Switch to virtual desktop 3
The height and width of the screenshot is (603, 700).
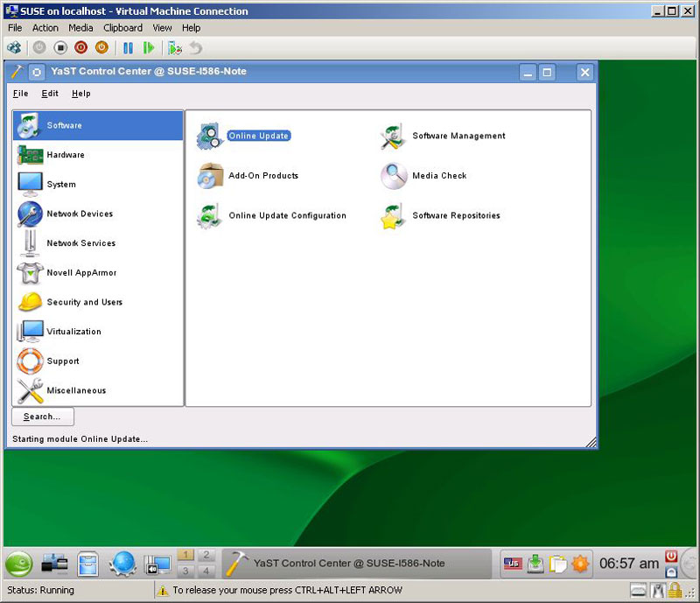click(185, 571)
